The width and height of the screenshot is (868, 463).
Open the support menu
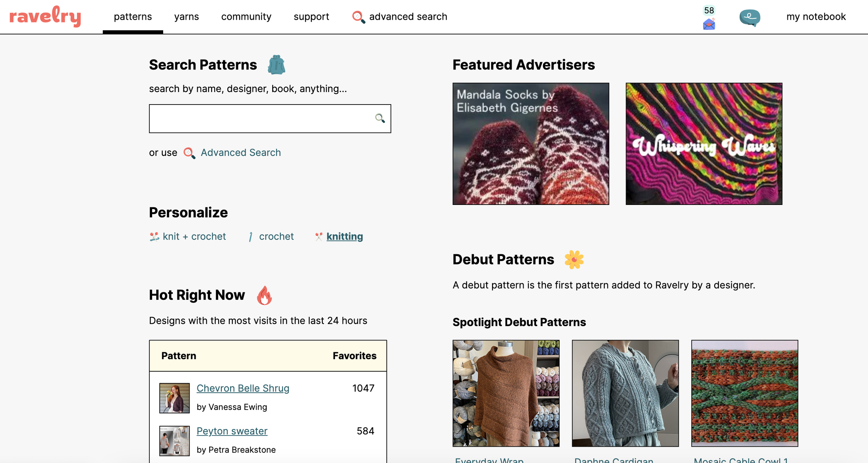(311, 17)
